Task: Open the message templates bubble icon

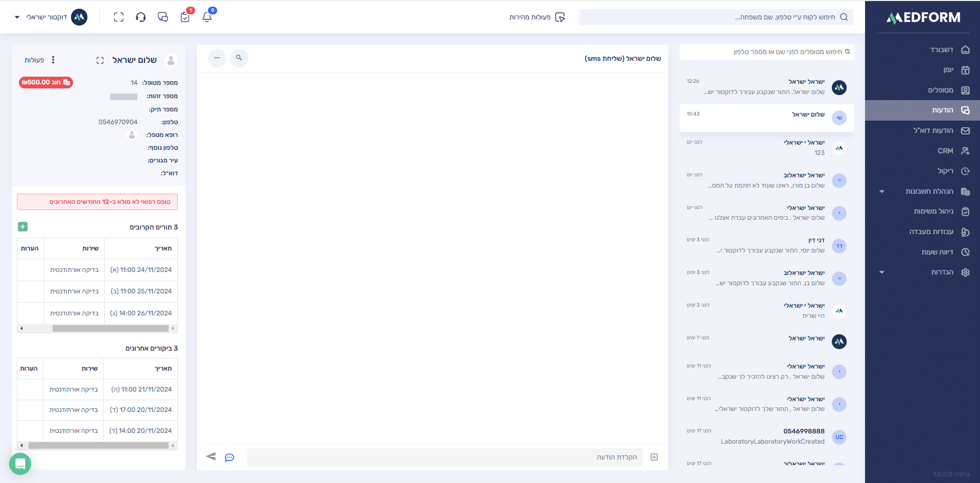Action: click(229, 457)
